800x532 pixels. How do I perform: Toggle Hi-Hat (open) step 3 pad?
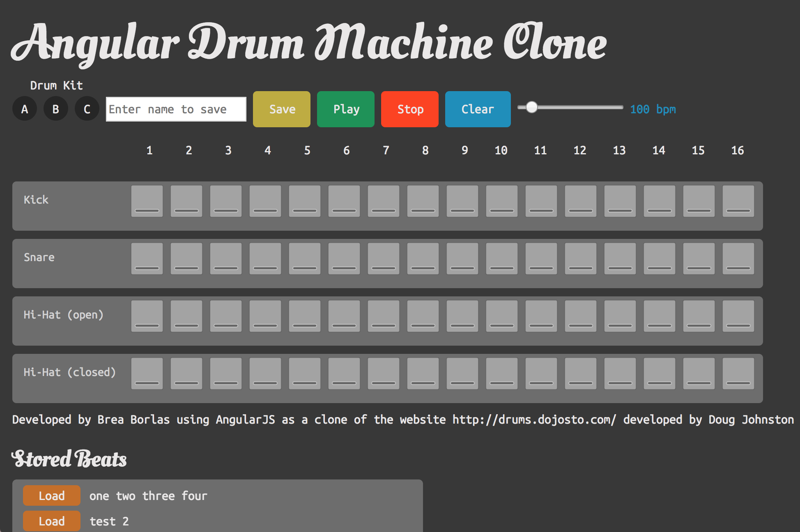(226, 316)
